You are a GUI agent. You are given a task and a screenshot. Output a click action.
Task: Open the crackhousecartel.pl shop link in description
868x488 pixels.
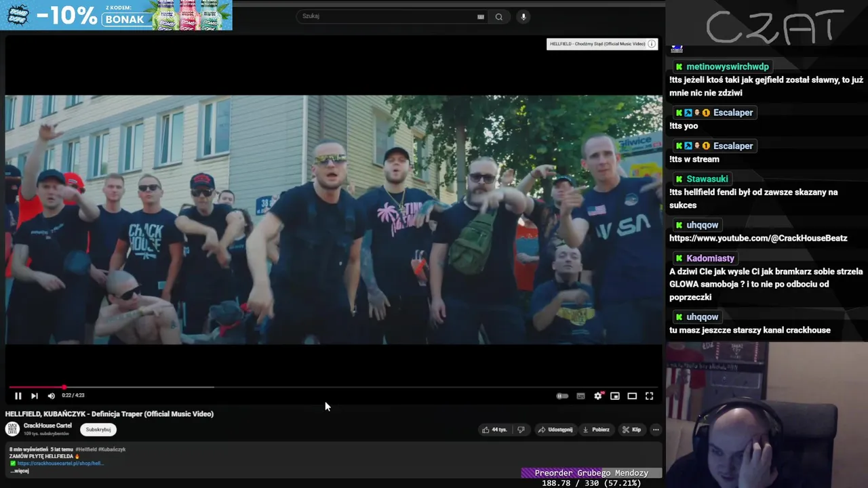(x=60, y=464)
